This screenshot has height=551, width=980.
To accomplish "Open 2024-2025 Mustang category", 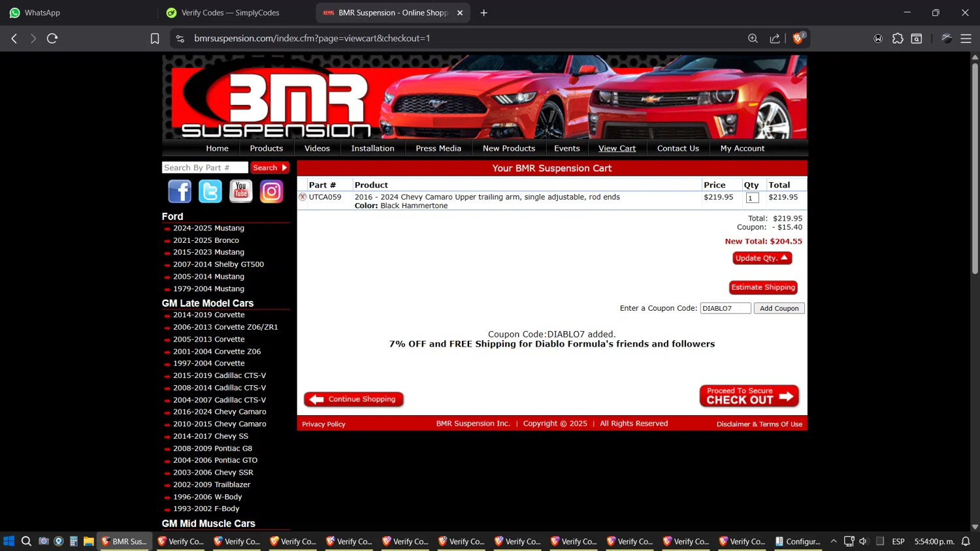I will tap(208, 228).
